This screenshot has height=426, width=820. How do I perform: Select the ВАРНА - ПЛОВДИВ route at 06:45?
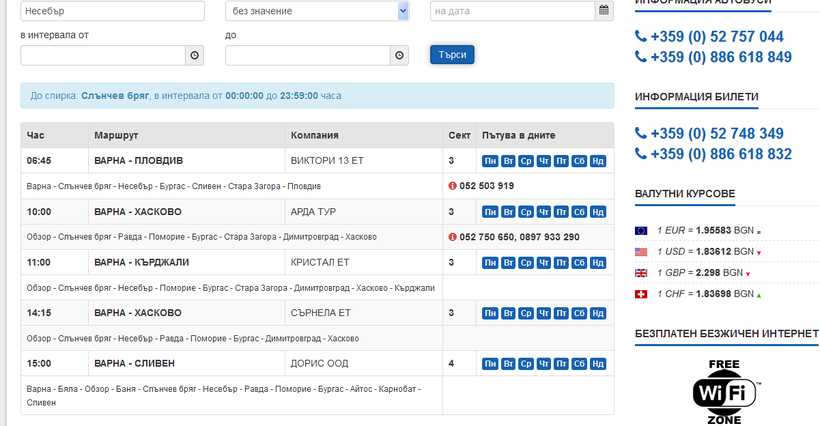coord(139,160)
